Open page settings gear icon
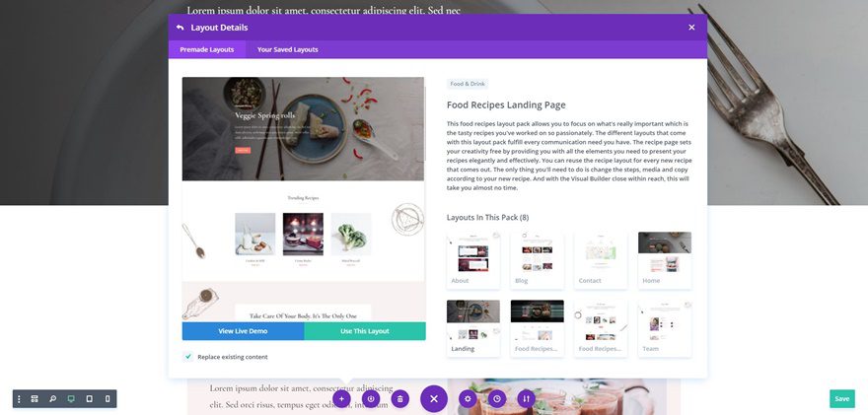868x415 pixels. (468, 398)
